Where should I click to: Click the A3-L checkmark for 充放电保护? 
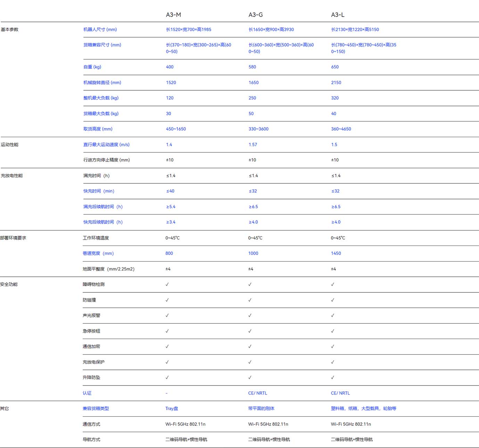[332, 362]
